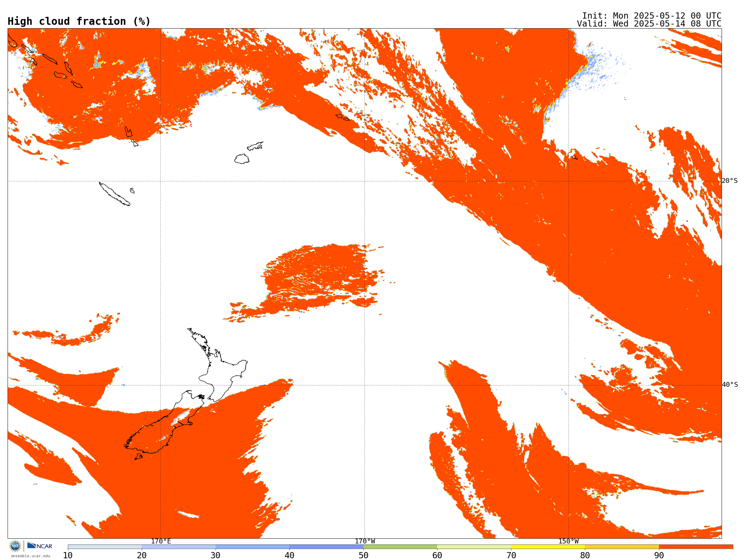Image resolution: width=744 pixels, height=560 pixels.
Task: Click the 20–30 light blue colorbar segment
Action: (x=178, y=547)
